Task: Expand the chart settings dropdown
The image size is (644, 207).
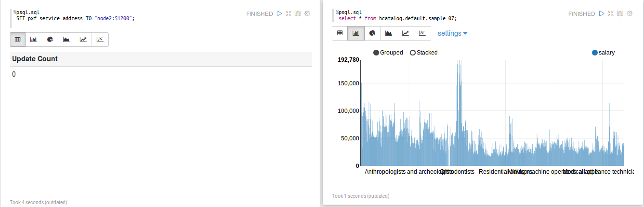Action: pyautogui.click(x=452, y=33)
